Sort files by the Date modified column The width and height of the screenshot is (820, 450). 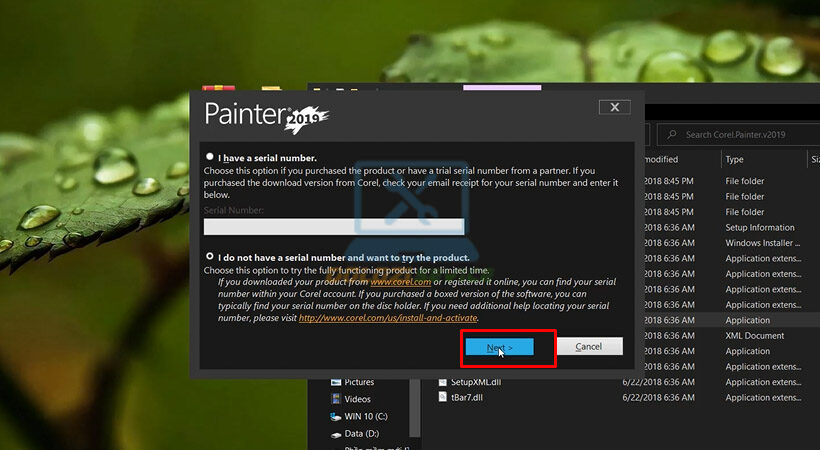pyautogui.click(x=658, y=159)
